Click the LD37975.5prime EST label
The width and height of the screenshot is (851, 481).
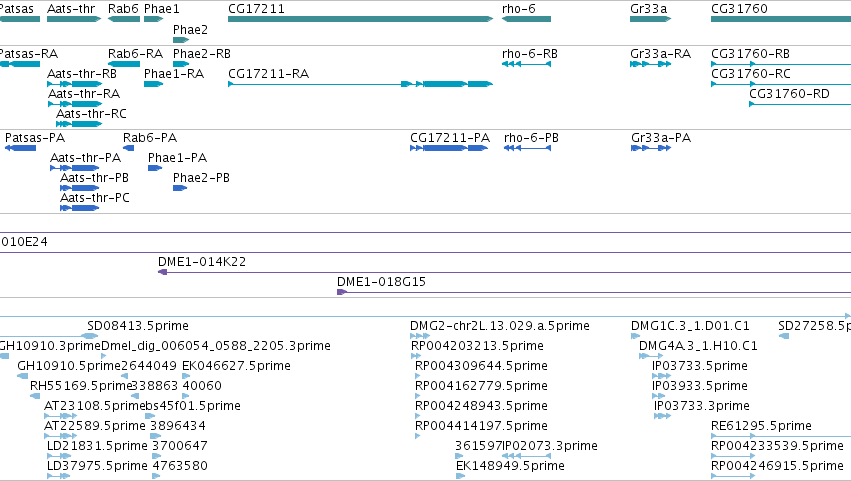pos(97,466)
